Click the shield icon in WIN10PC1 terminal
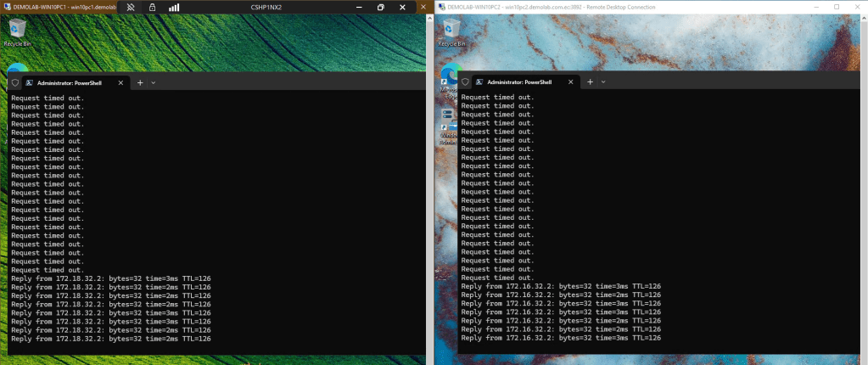Viewport: 868px width, 365px height. (14, 82)
